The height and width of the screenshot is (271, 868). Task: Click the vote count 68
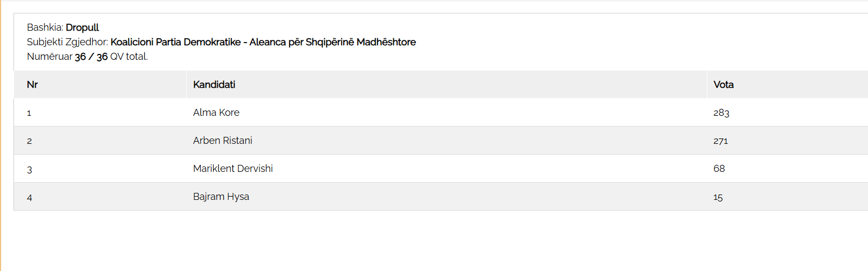pyautogui.click(x=719, y=169)
